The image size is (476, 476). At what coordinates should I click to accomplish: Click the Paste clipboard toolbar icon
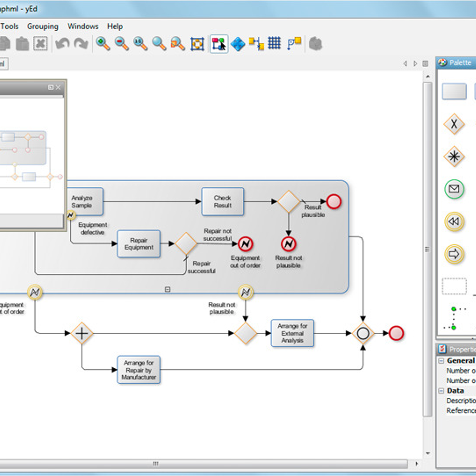(22, 44)
